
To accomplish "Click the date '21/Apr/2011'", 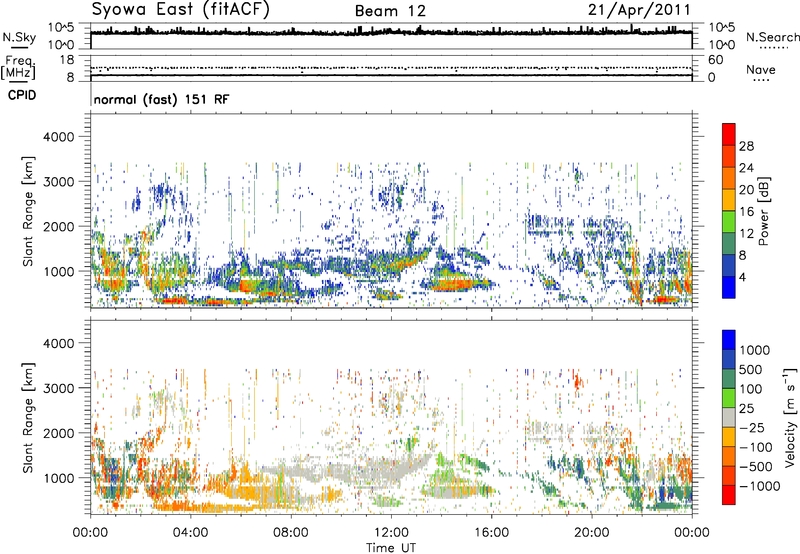I will [x=639, y=10].
